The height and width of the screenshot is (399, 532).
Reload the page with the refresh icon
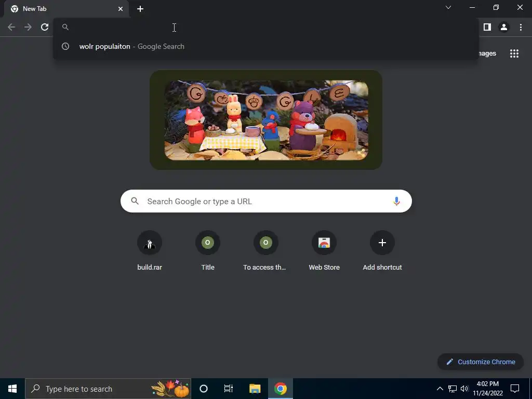click(x=45, y=27)
